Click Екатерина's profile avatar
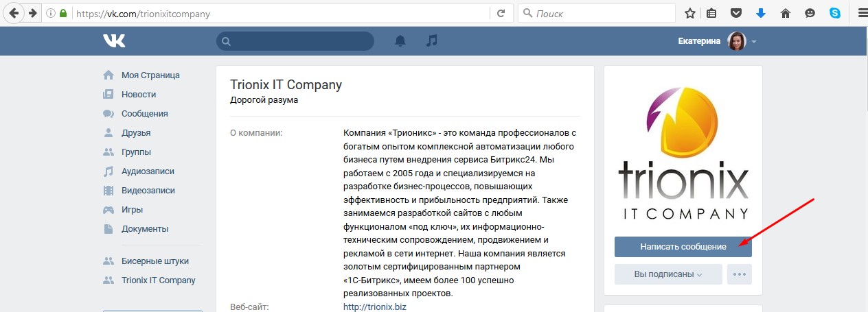This screenshot has width=868, height=312. click(736, 41)
